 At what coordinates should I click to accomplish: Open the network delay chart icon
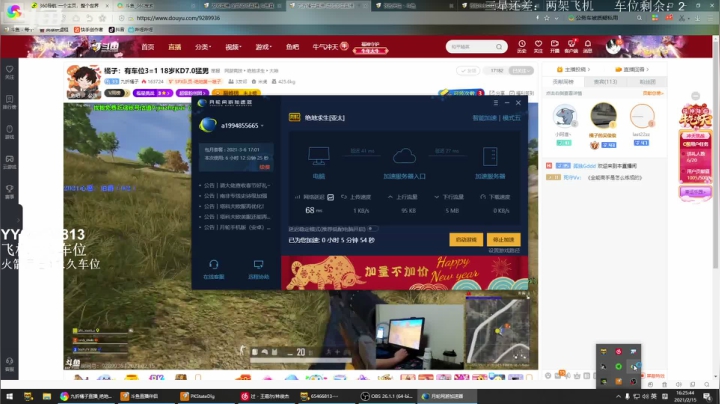point(331,197)
